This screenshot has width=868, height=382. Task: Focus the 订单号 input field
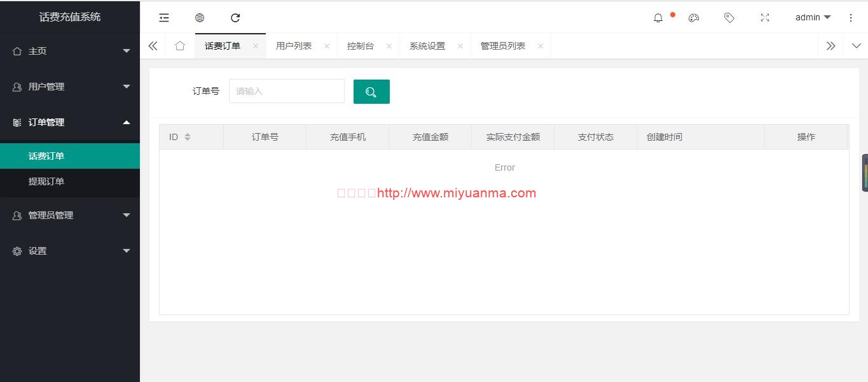pos(287,91)
